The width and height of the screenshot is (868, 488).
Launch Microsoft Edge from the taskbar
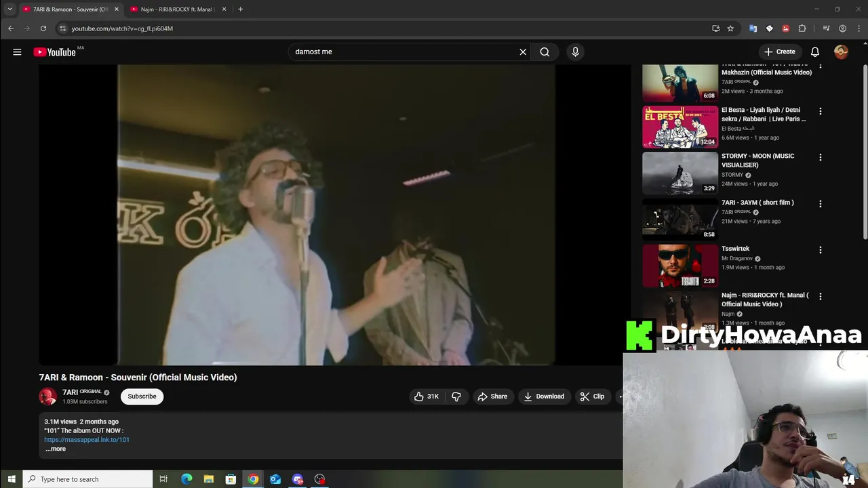coord(186,479)
